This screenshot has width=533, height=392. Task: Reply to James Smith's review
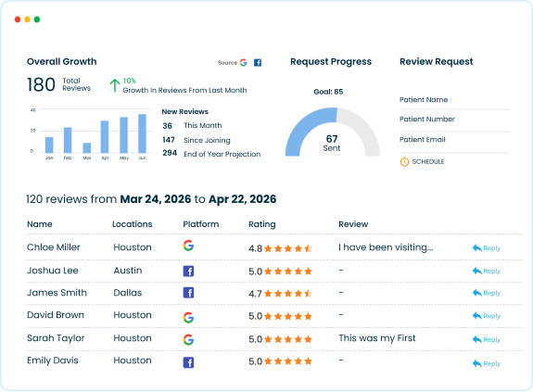[487, 293]
